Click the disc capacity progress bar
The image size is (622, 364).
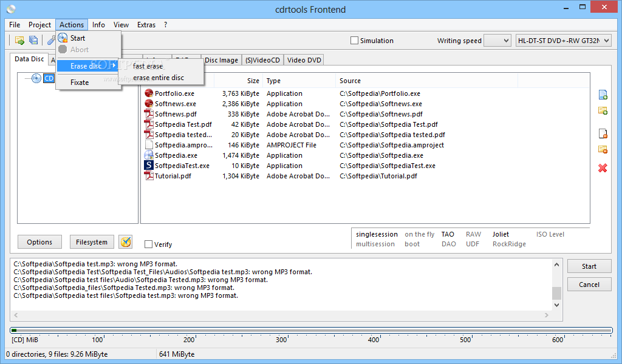coord(311,330)
